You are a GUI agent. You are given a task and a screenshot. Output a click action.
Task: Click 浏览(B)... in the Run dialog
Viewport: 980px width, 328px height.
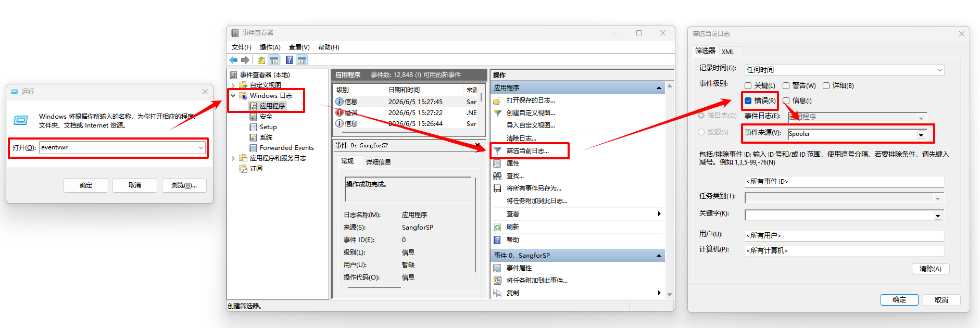tap(184, 185)
